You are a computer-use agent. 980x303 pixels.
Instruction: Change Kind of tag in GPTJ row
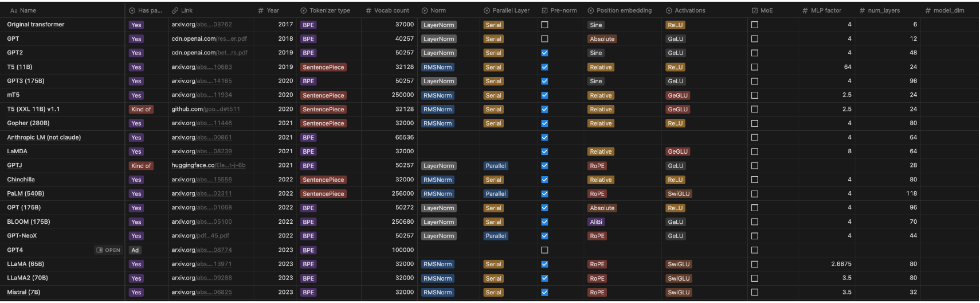click(141, 166)
